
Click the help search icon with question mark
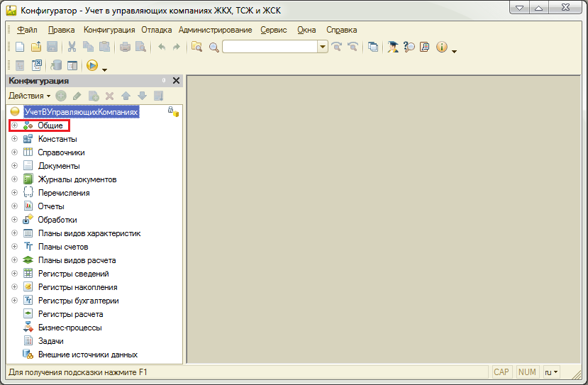pos(409,47)
